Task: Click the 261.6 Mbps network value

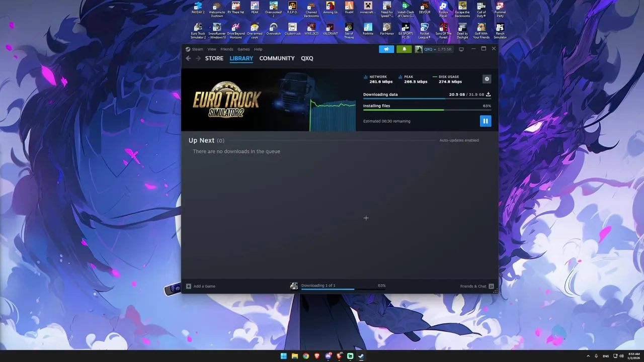Action: tap(381, 81)
